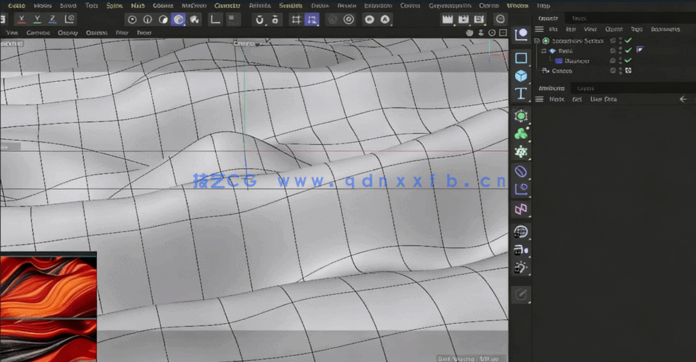Disable the Subdivision Surface green checkmark
The height and width of the screenshot is (362, 696).
point(628,41)
